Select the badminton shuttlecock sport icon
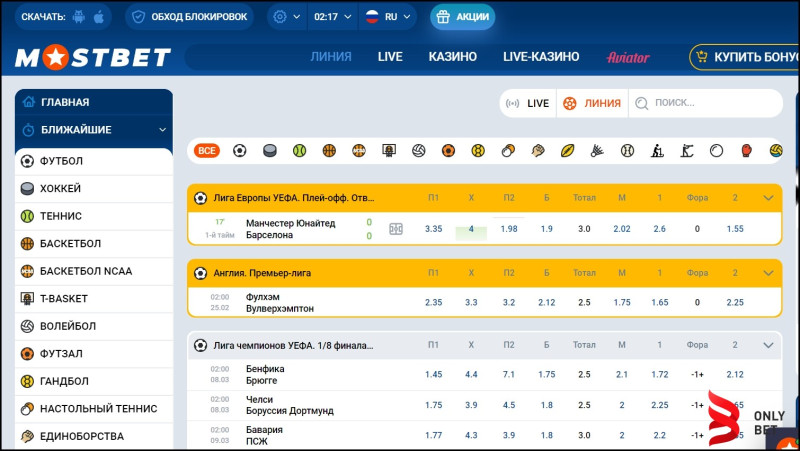This screenshot has width=800, height=451. click(x=597, y=151)
